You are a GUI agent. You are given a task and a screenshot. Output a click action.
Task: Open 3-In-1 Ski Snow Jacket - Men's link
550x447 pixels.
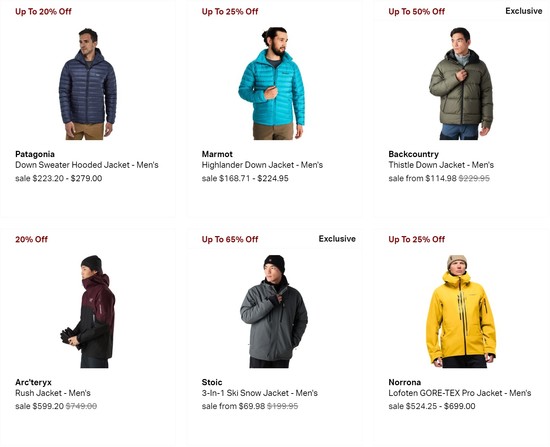click(260, 393)
